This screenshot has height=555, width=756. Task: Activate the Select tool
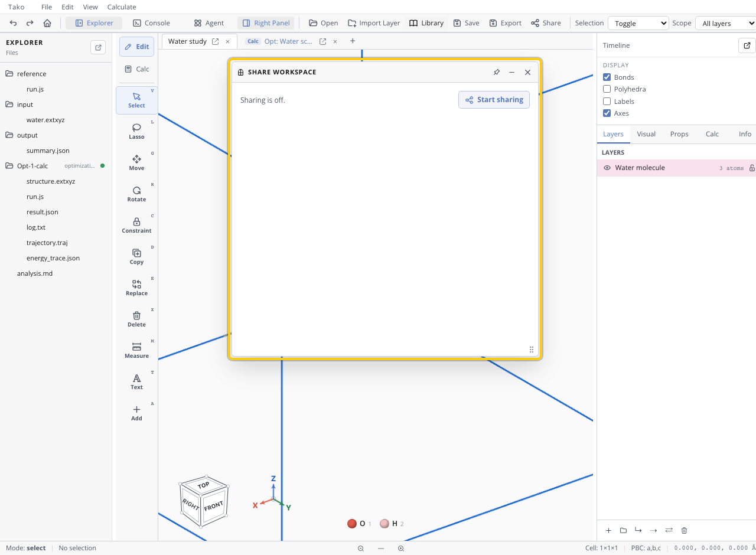(x=136, y=100)
